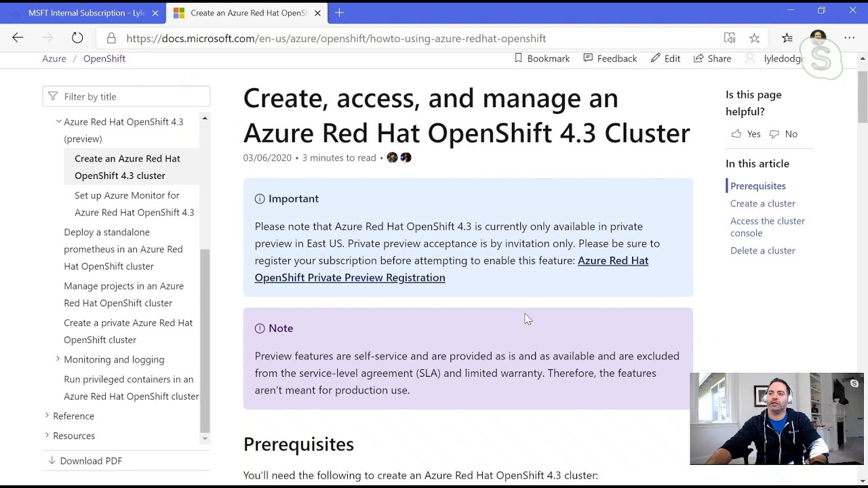Click the Prerequisites heading

[x=298, y=444]
